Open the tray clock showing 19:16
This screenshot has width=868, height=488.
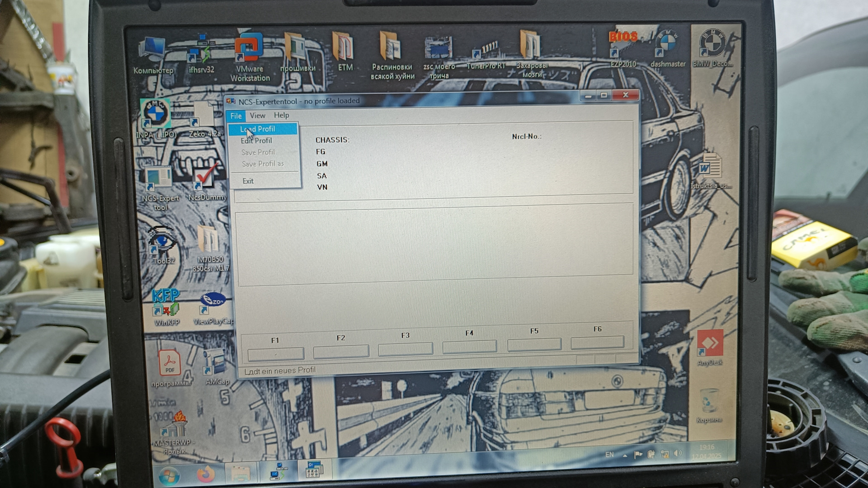pyautogui.click(x=707, y=451)
